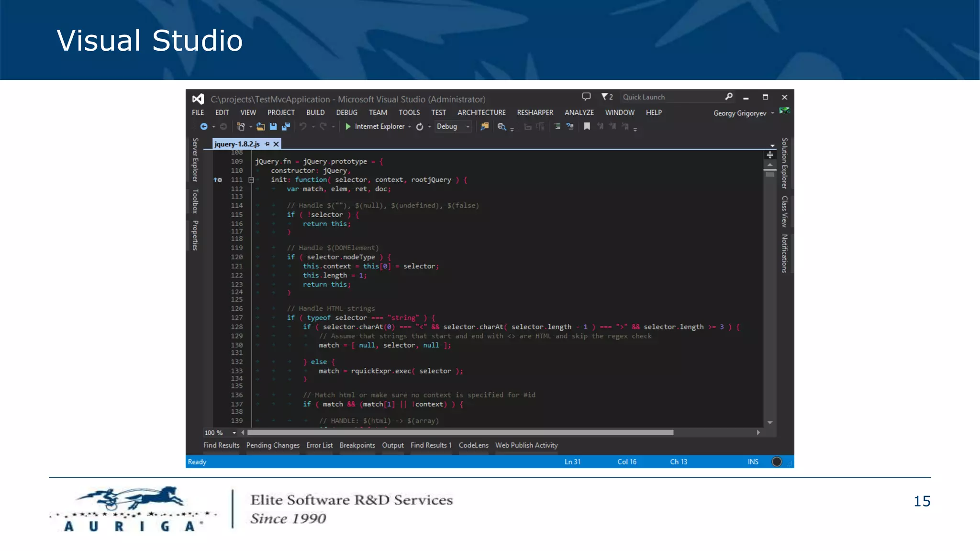Image resolution: width=980 pixels, height=551 pixels.
Task: Expand the Toolbox side panel
Action: point(195,201)
